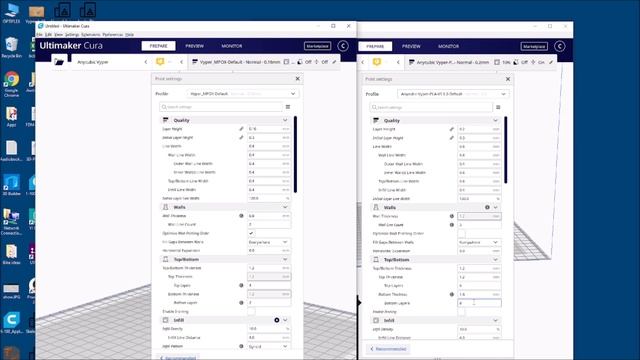The width and height of the screenshot is (640, 360).
Task: Open Fill Gaps Between Walls dropdown in left panel
Action: 269,242
